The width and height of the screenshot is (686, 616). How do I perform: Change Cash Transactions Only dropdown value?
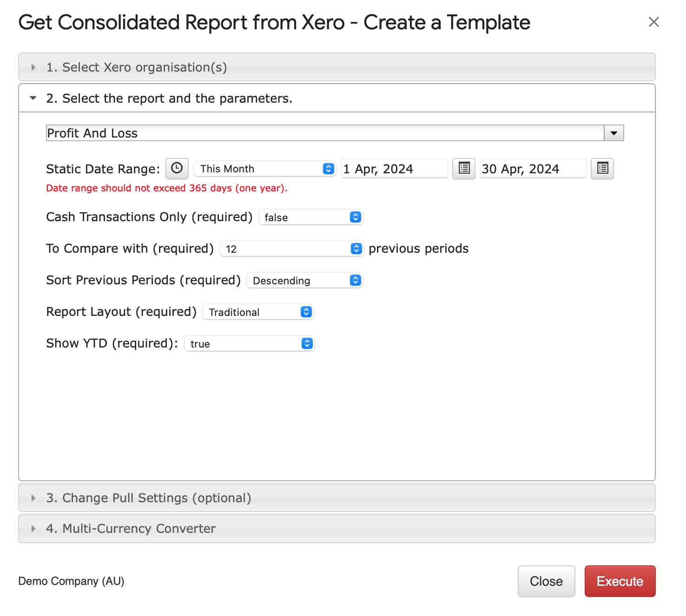[x=310, y=217]
